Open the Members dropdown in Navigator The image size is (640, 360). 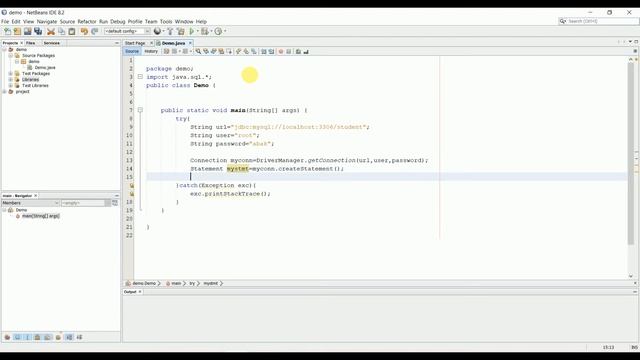point(31,203)
